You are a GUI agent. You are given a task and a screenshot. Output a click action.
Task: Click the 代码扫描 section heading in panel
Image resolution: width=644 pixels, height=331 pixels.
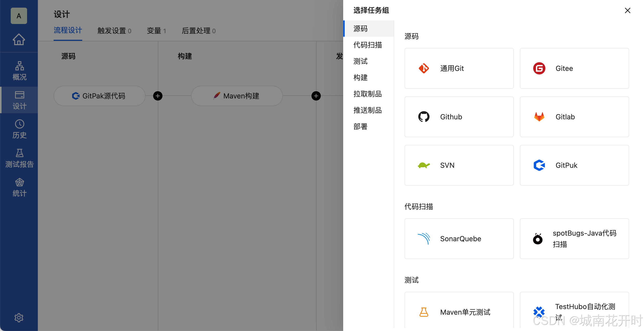coord(419,207)
